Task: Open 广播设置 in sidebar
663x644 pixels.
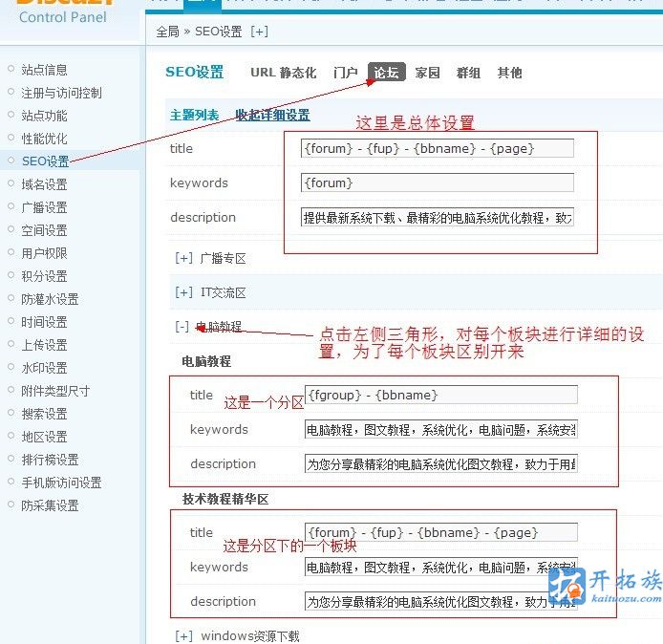Action: click(44, 207)
